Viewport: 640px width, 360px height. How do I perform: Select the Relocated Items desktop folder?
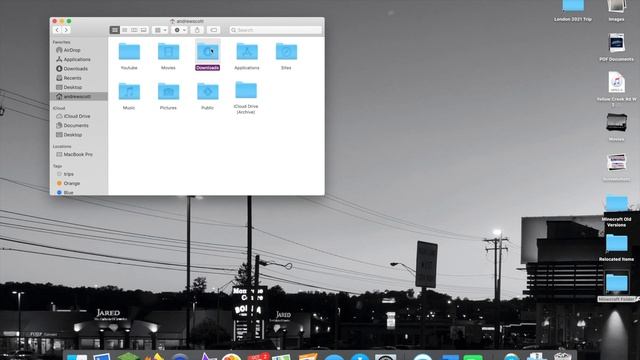point(616,248)
